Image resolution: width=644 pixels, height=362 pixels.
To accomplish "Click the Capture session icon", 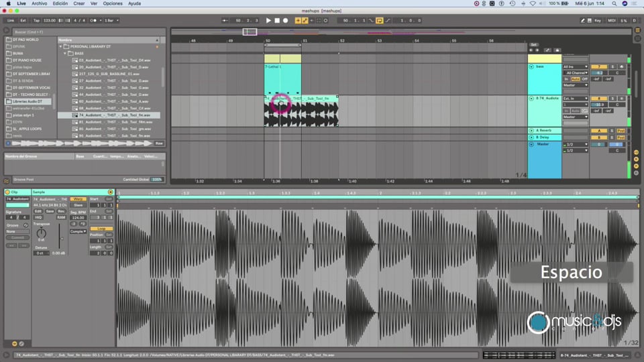I will [319, 20].
